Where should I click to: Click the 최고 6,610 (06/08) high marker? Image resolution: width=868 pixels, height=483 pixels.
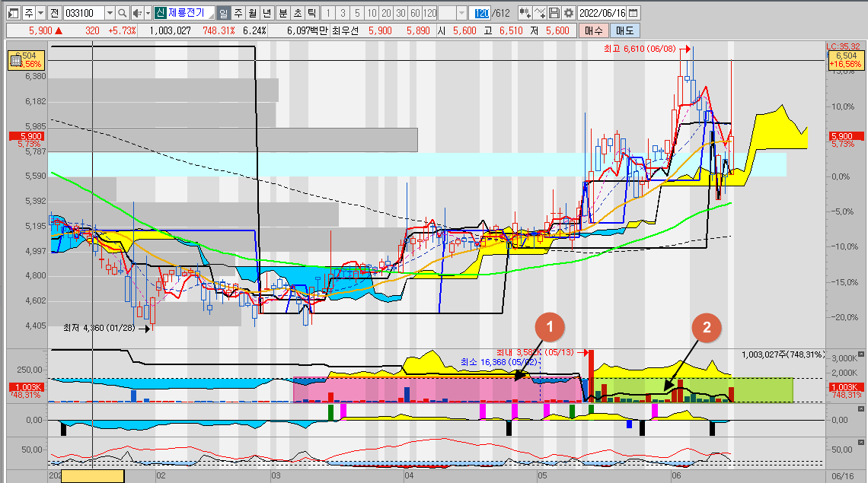(640, 49)
